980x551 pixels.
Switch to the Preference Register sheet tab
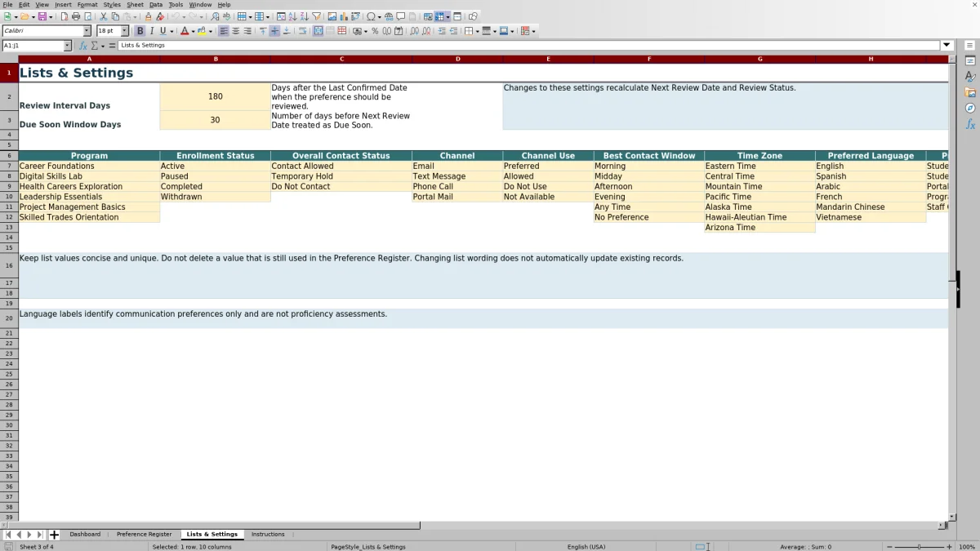point(144,535)
